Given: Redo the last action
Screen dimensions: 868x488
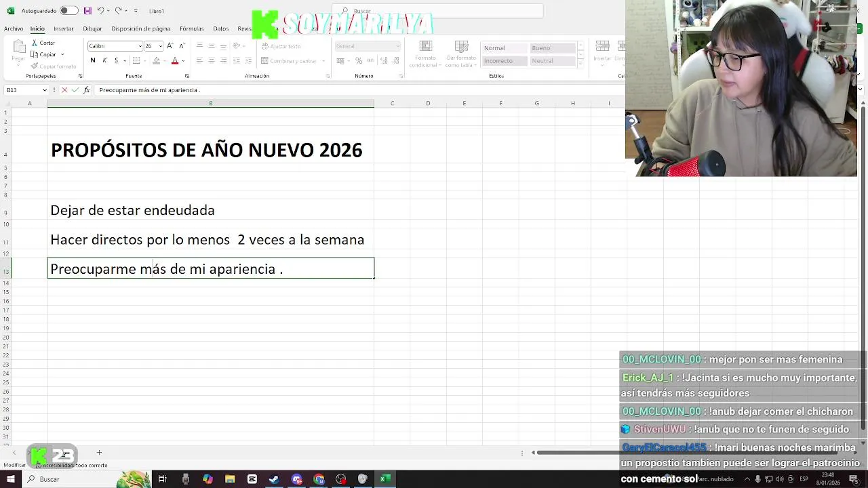Looking at the screenshot, I should pyautogui.click(x=118, y=11).
